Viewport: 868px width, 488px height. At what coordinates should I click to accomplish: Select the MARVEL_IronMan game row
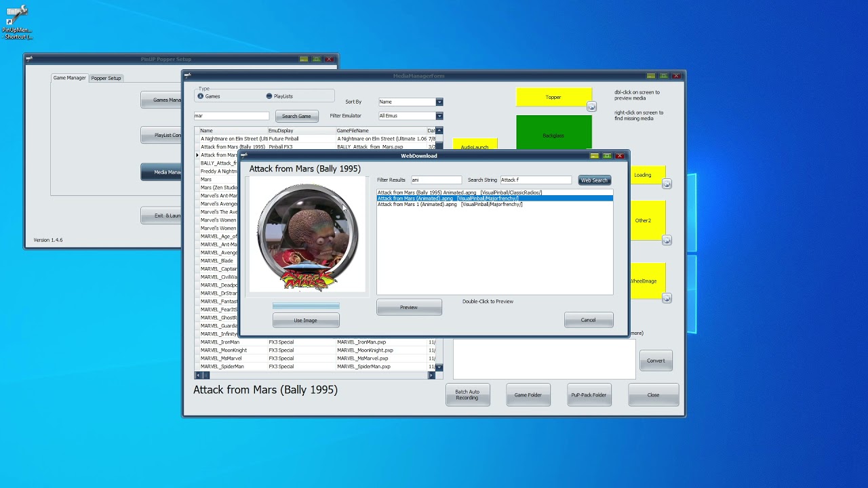pyautogui.click(x=313, y=342)
